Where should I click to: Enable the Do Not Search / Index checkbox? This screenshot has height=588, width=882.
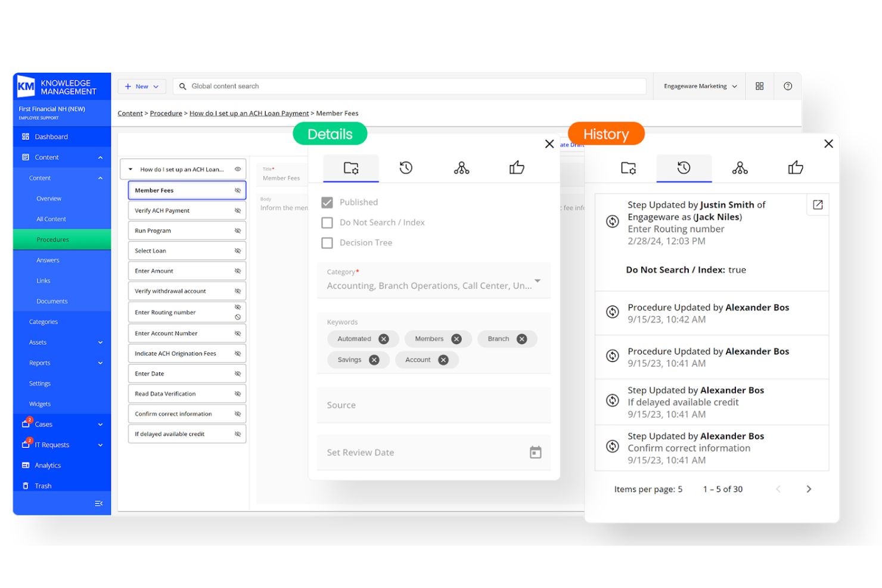(327, 222)
